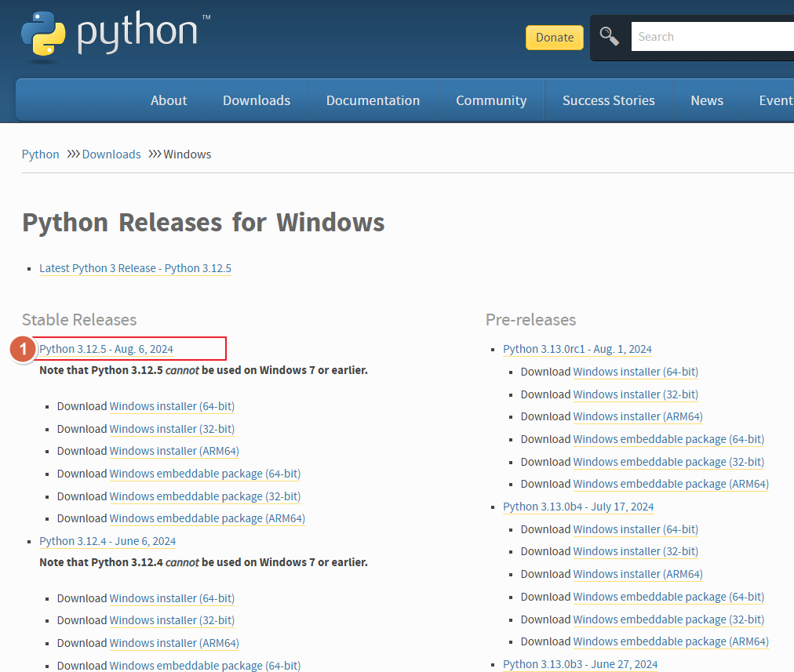Viewport: 794px width, 672px height.
Task: Open the Documentation menu
Action: click(373, 100)
